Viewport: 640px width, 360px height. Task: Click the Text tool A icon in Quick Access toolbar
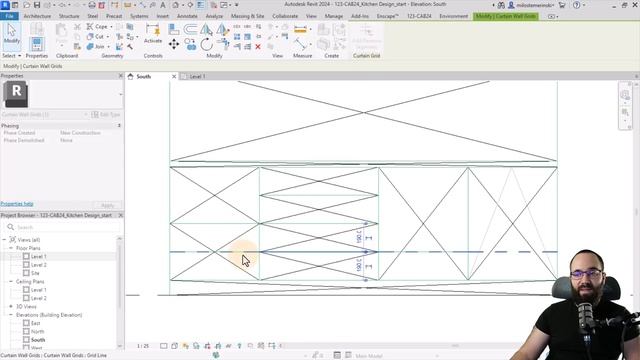coord(163,5)
